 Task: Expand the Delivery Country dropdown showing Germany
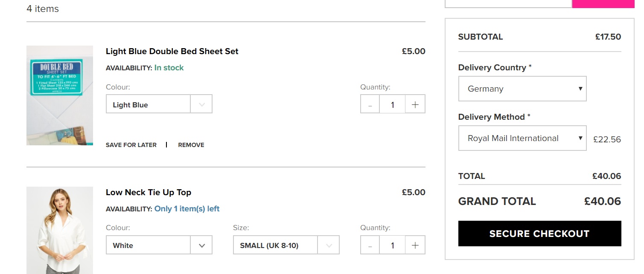[522, 89]
